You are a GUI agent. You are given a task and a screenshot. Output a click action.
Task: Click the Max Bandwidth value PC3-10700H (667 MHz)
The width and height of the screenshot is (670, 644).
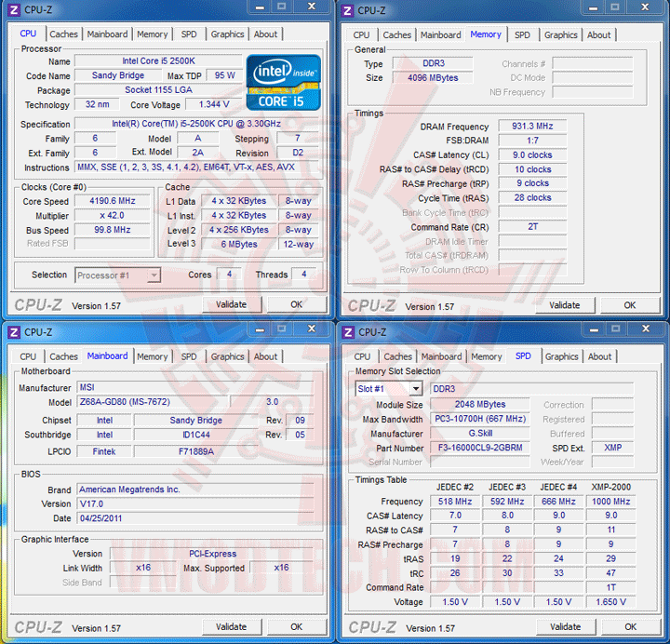pyautogui.click(x=480, y=419)
